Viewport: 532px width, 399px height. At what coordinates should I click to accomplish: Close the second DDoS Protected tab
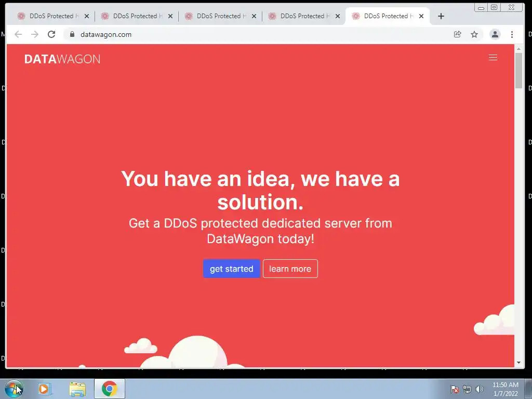point(170,16)
